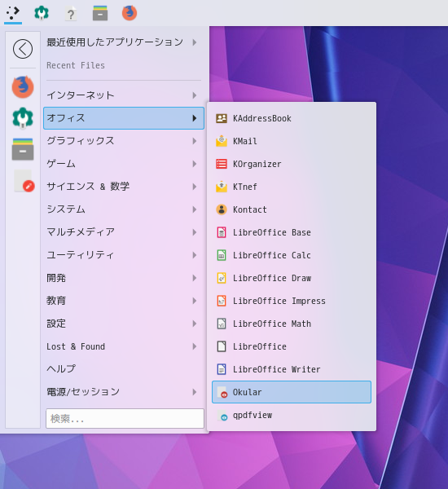Open the file manager icon in top panel
The height and width of the screenshot is (489, 448).
[100, 13]
